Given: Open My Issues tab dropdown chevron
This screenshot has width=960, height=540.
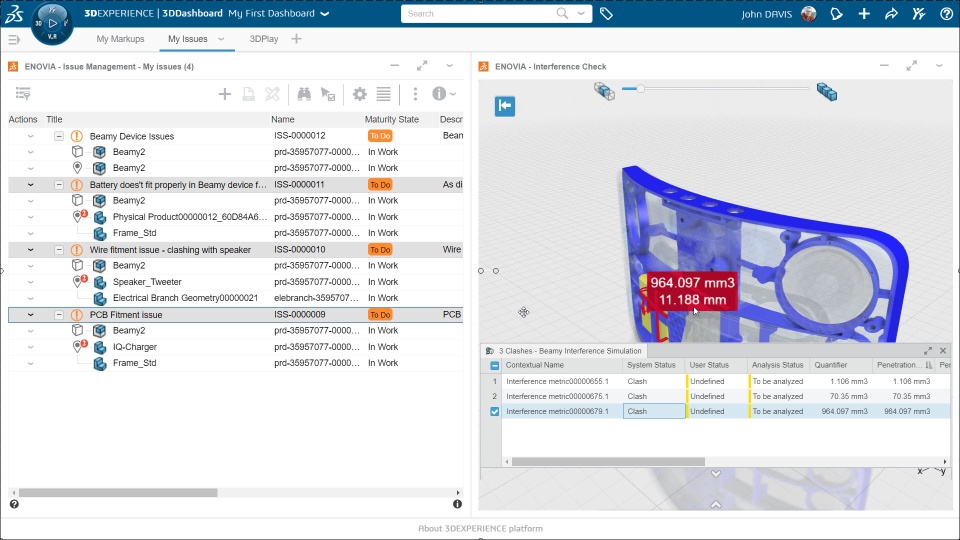Looking at the screenshot, I should 221,39.
